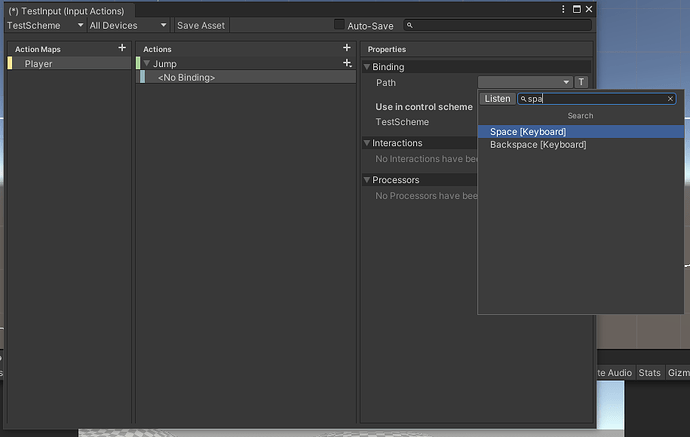Add a new action with plus icon
The width and height of the screenshot is (690, 437).
pyautogui.click(x=347, y=48)
